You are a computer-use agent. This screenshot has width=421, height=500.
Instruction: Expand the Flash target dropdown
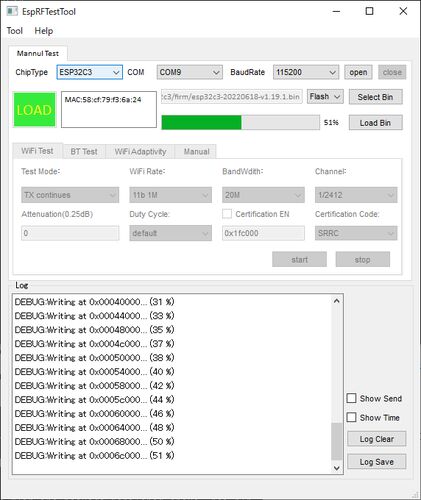click(x=325, y=97)
